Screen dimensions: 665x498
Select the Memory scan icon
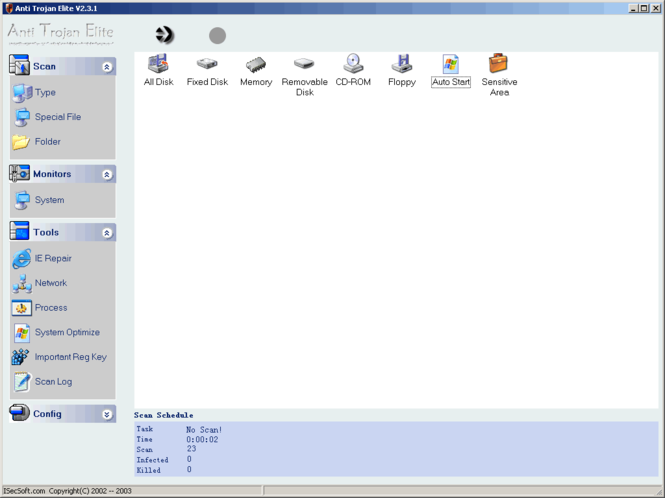tap(256, 64)
